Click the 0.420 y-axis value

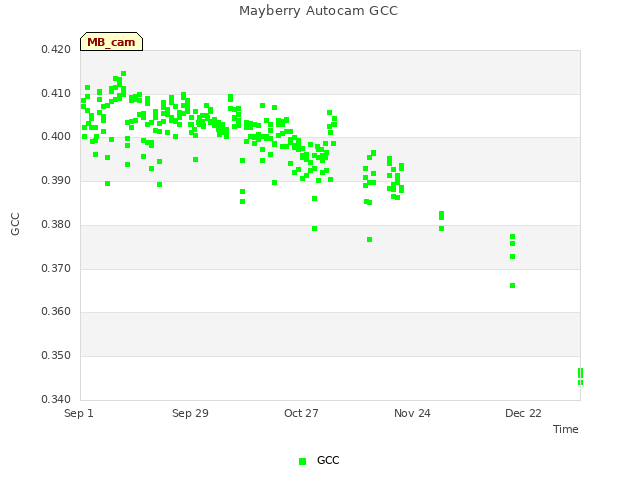[56, 50]
